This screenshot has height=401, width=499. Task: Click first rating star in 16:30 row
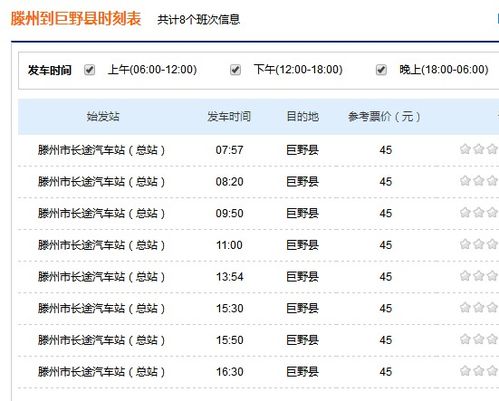coord(465,371)
